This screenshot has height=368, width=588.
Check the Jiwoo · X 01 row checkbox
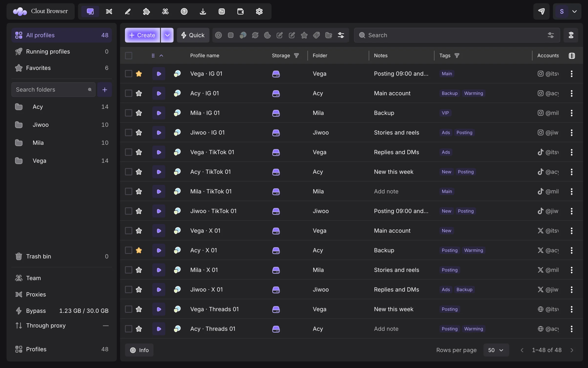pos(129,289)
